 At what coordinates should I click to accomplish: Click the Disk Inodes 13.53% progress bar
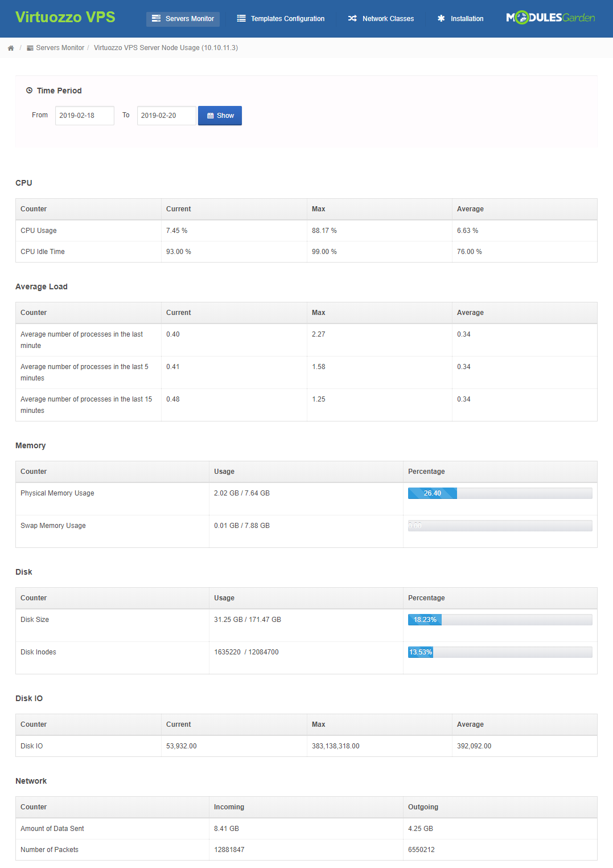click(500, 652)
